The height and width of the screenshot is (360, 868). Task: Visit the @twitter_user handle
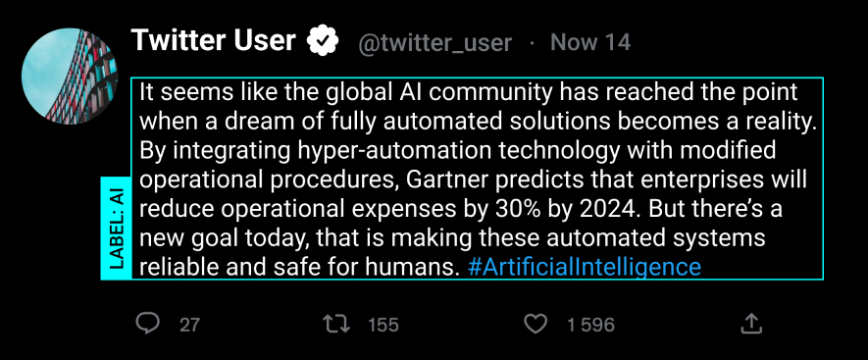434,43
